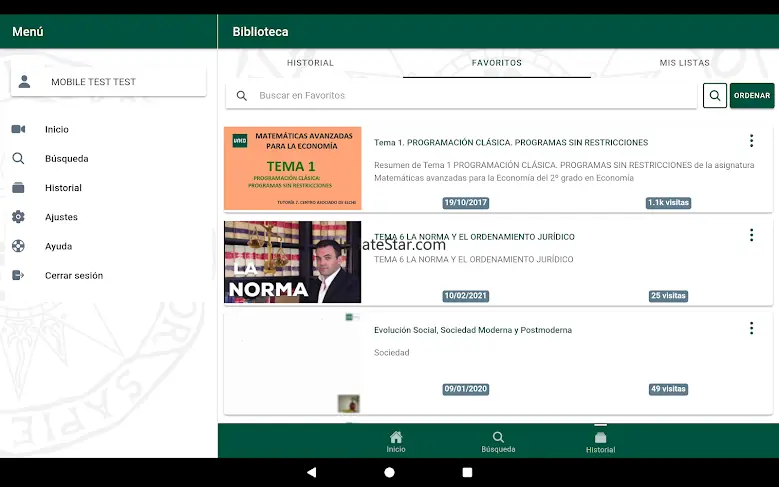Open Ayuda from the side menu
This screenshot has height=487, width=779.
58,246
